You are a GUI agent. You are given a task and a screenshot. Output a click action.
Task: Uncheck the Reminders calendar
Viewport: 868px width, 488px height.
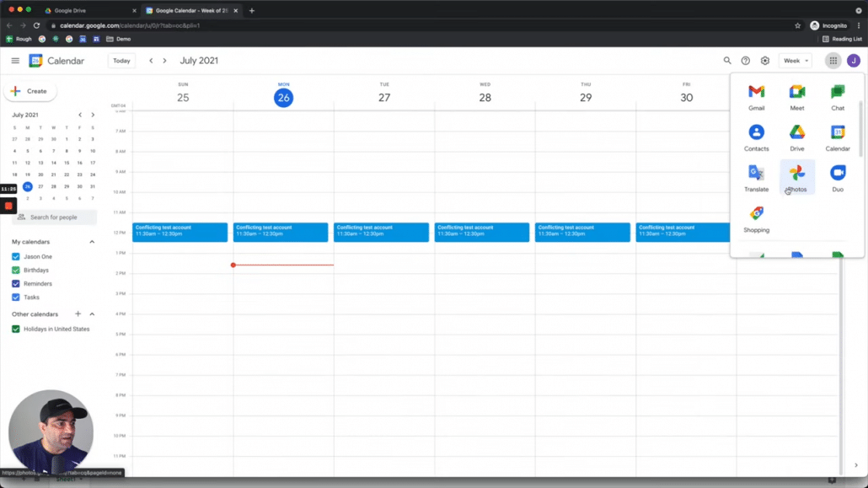tap(15, 283)
